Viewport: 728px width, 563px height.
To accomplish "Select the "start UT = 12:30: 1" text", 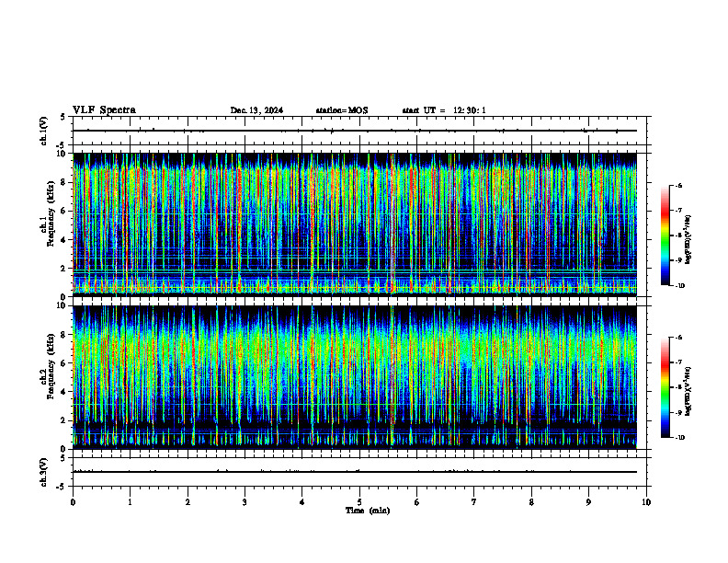I will [x=444, y=110].
